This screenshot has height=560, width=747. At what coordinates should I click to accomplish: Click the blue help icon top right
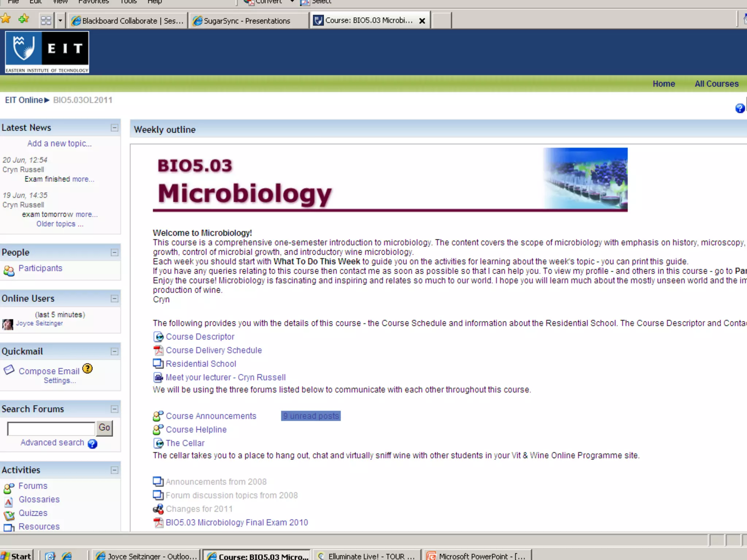[740, 108]
